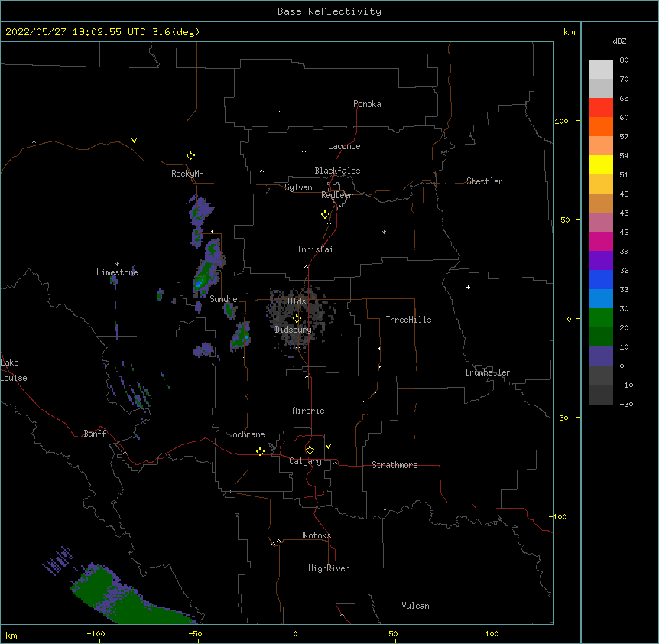Click the -100 tick label on the bottom axis
Screen dimensions: 659x644
click(96, 633)
